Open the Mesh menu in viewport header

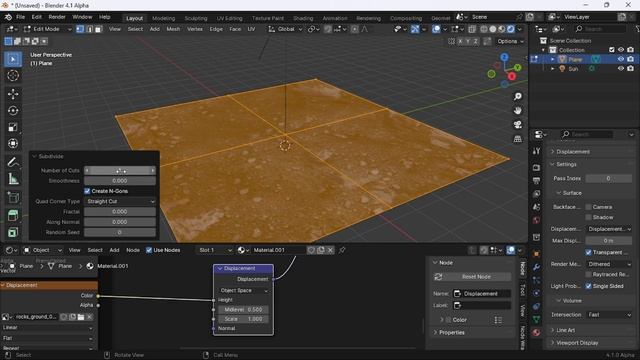coord(173,29)
